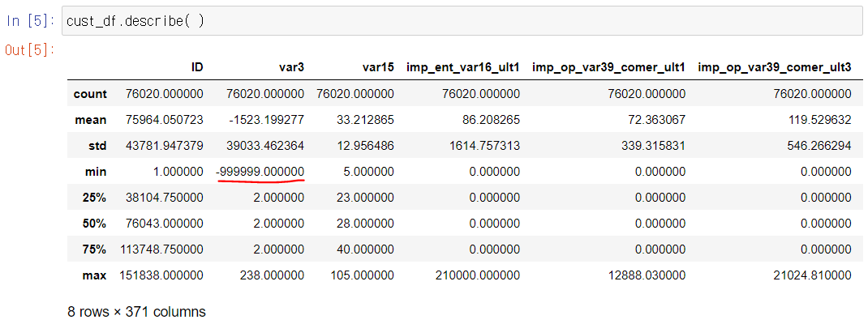868x324 pixels.
Task: Click the 25% row label
Action: [x=95, y=198]
